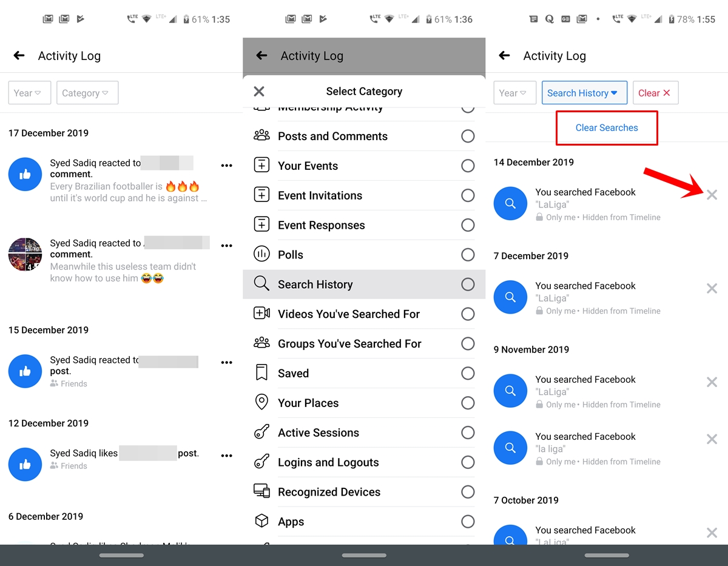Tap back arrow on the right Activity Log screen
Image resolution: width=728 pixels, height=566 pixels.
[x=505, y=56]
